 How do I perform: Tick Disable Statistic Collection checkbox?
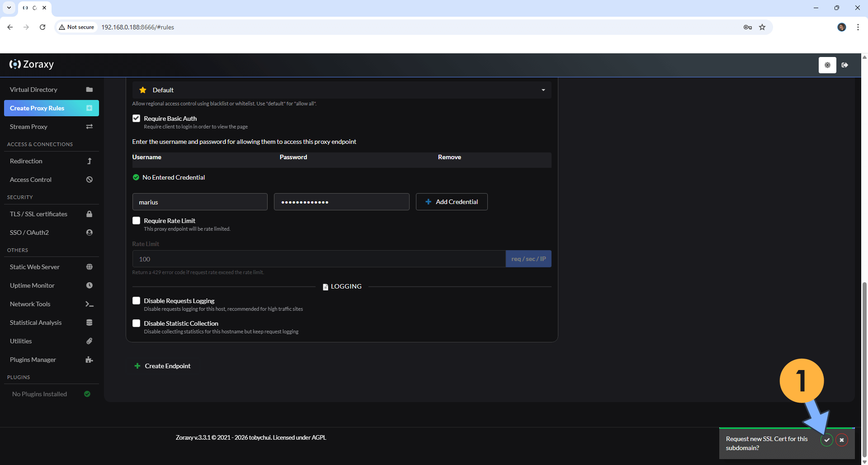pyautogui.click(x=136, y=323)
